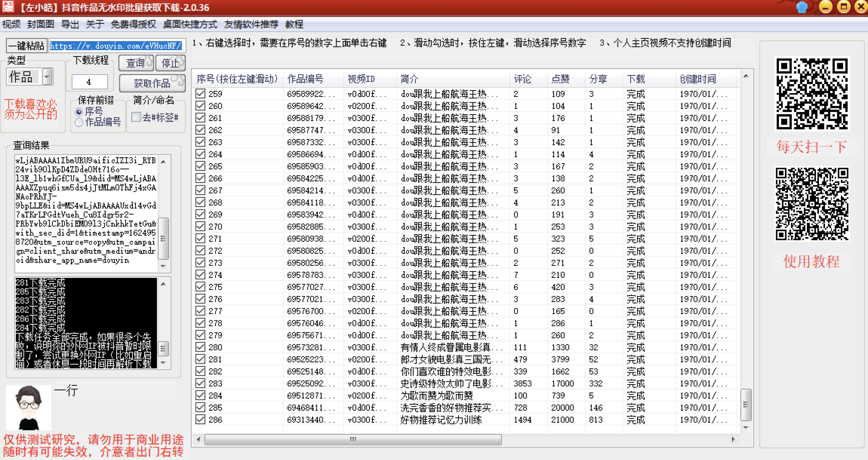Click the black log panel scroll-up arrow
868x460 pixels.
click(x=164, y=284)
